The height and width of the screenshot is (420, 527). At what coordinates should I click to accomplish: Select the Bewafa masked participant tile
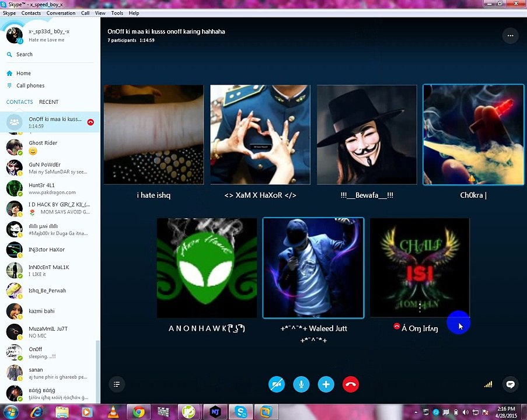point(367,134)
